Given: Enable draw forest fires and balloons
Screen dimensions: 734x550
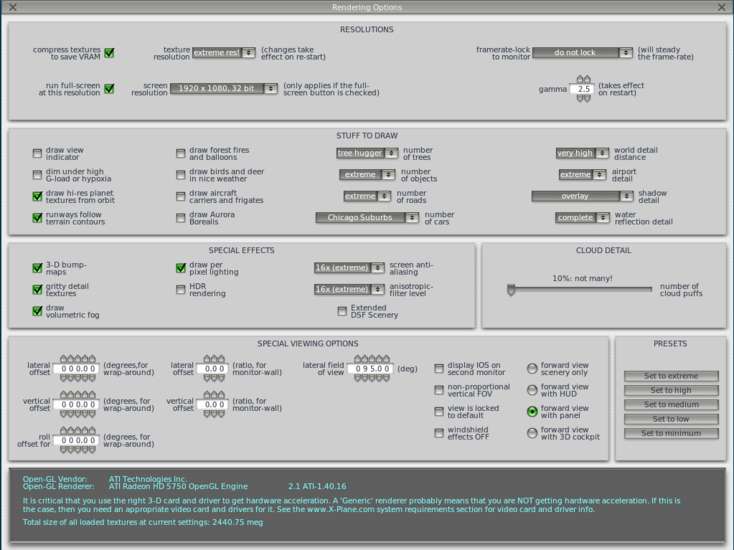Looking at the screenshot, I should [181, 154].
